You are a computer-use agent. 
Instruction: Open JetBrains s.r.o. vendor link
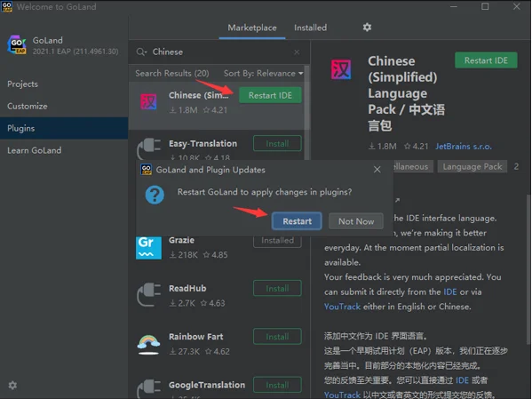tap(463, 147)
